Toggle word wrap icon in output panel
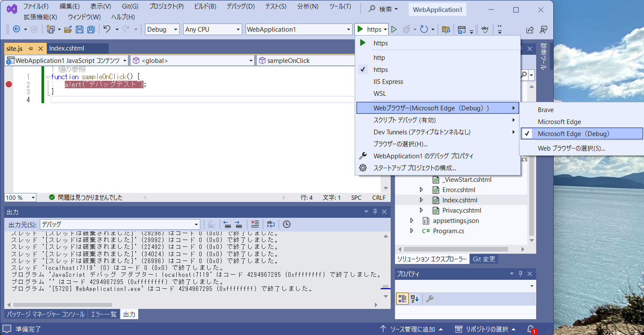This screenshot has width=644, height=335. pyautogui.click(x=271, y=224)
